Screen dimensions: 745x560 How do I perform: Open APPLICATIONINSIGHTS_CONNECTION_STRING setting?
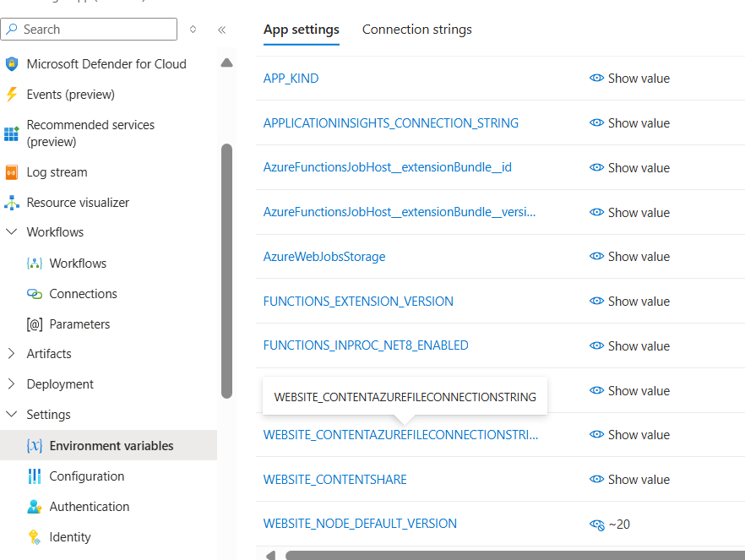pos(390,123)
